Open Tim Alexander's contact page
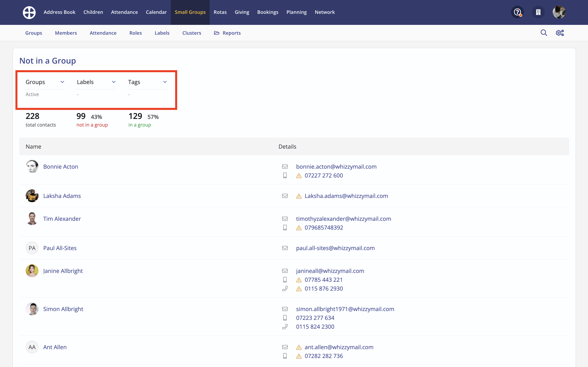Screen dimensions: 588x367 pyautogui.click(x=62, y=219)
